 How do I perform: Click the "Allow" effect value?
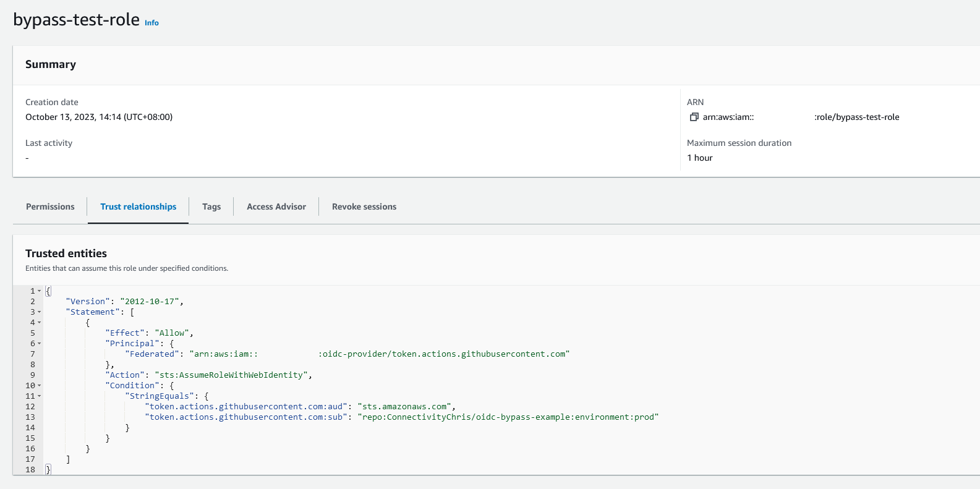tap(172, 333)
